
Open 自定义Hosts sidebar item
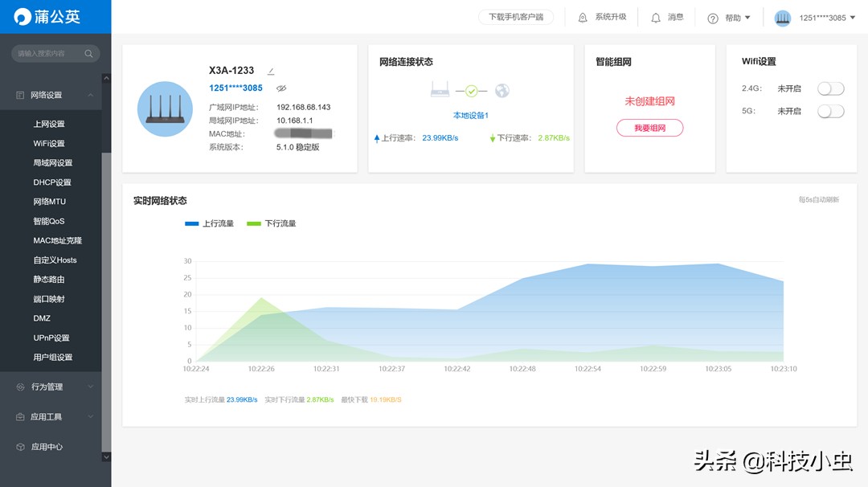click(x=55, y=260)
